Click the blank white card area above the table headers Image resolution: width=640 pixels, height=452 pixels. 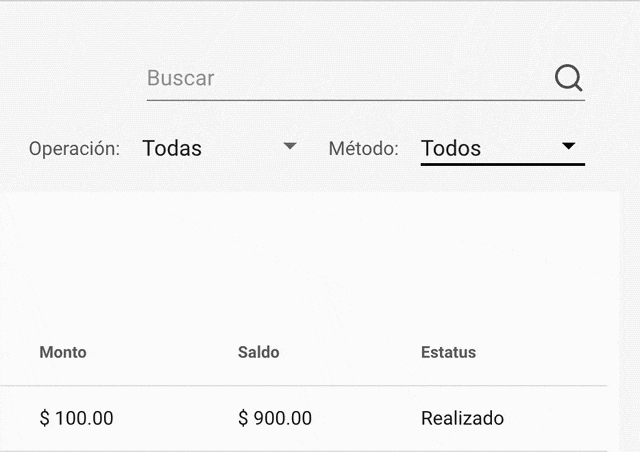pos(300,260)
